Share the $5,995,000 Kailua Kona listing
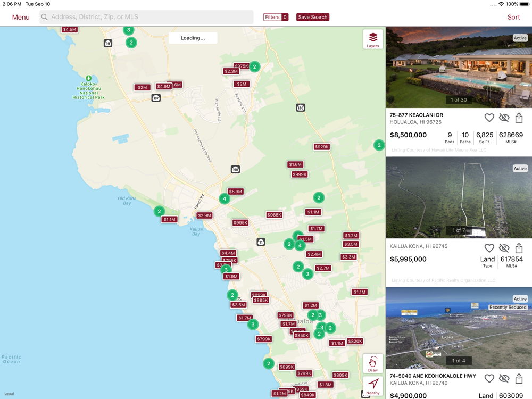This screenshot has height=399, width=532. pos(519,248)
